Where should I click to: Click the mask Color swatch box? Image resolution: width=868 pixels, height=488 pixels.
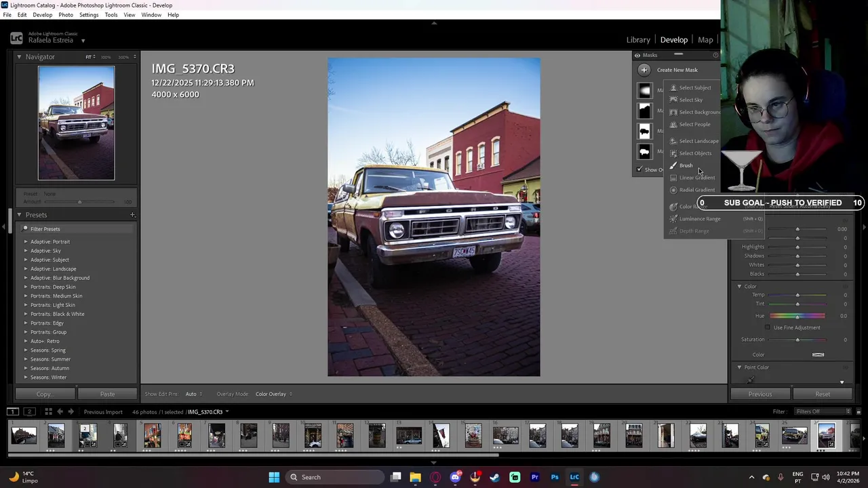818,354
